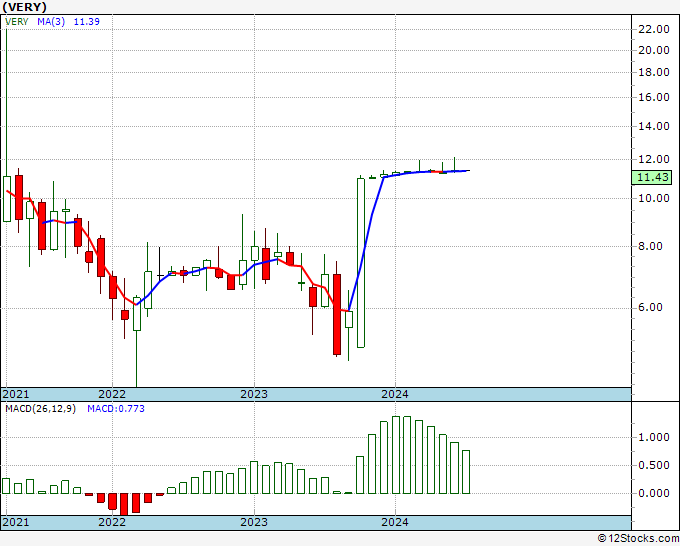680x546 pixels.
Task: Click the 16.00 price axis label
Action: click(654, 97)
